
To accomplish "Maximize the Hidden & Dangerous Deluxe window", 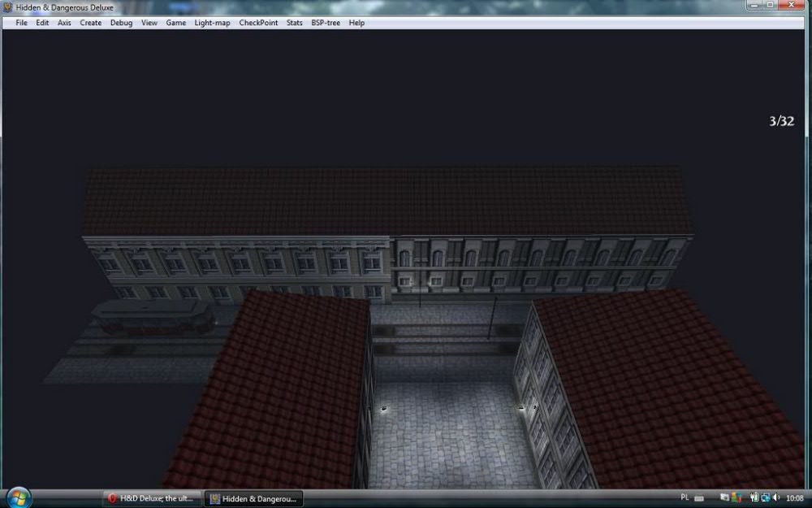I will [770, 5].
